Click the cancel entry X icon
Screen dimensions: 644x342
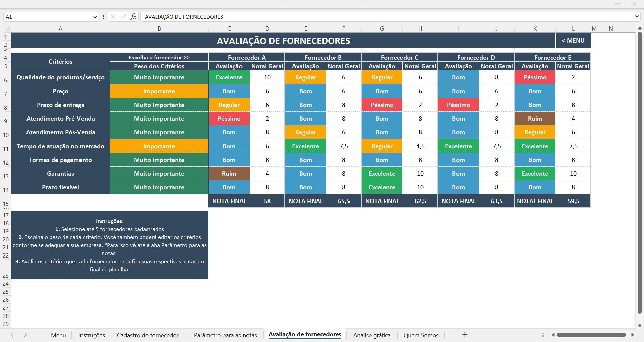pos(113,17)
